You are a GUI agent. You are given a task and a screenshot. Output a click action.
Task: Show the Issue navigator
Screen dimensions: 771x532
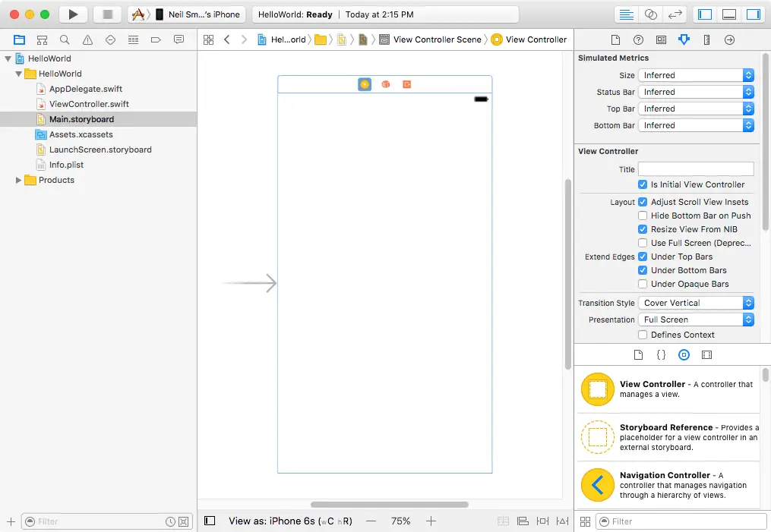pos(87,39)
